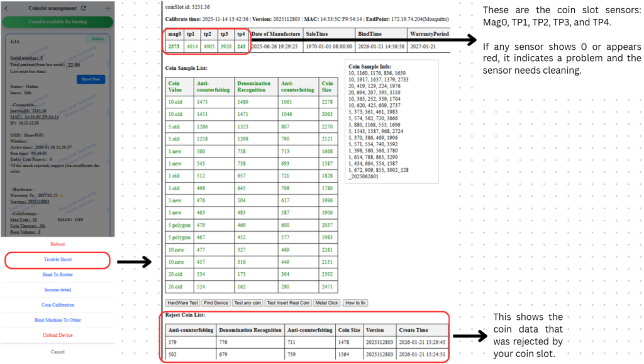Select Reboot from the action menu
The height and width of the screenshot is (364, 644).
tap(57, 244)
